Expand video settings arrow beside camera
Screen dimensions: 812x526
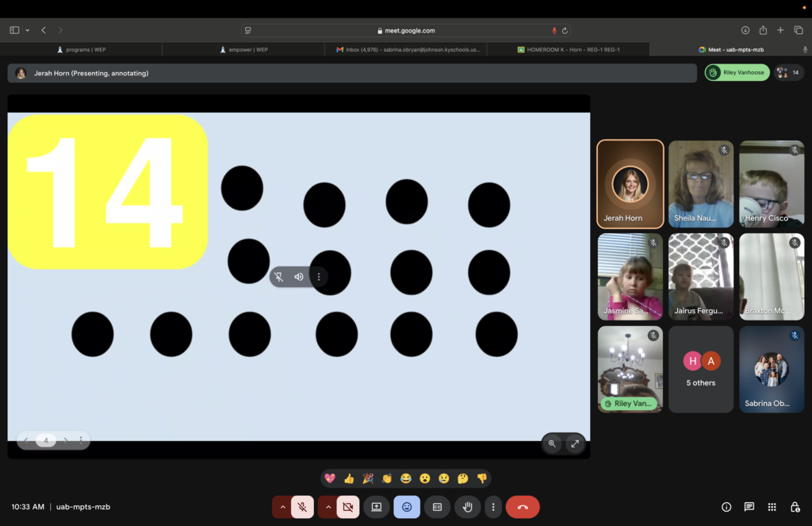coord(327,507)
